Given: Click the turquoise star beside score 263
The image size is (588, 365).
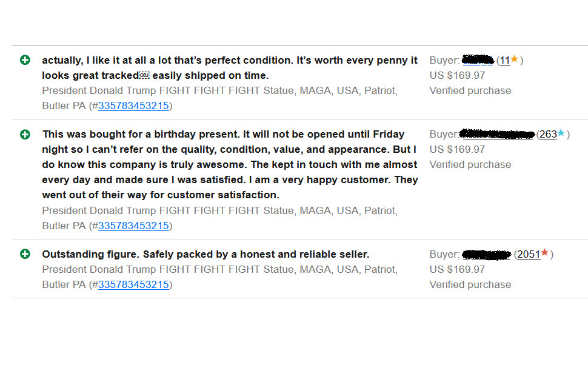Looking at the screenshot, I should point(561,133).
